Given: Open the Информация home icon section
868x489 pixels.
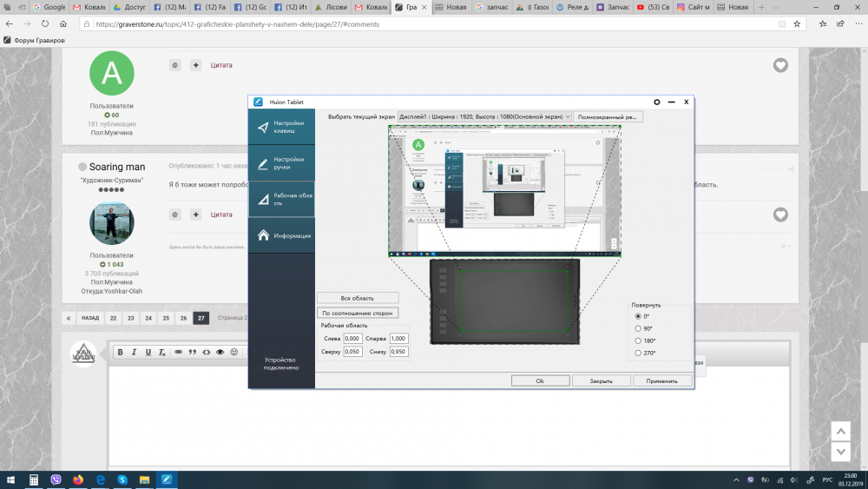Looking at the screenshot, I should point(281,235).
